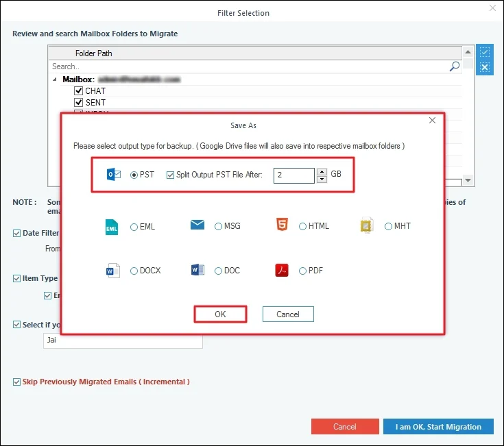Screen dimensions: 504x446
Task: Click I am OK, Start Migration
Action: 438,426
